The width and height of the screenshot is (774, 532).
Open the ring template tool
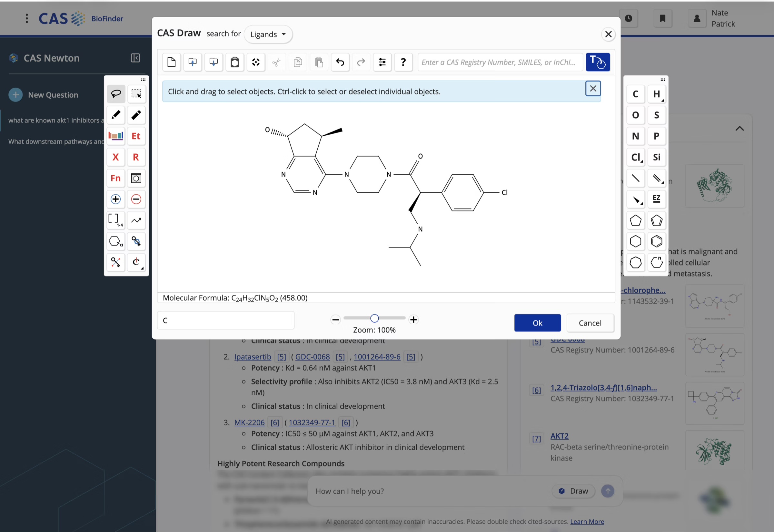pyautogui.click(x=136, y=178)
